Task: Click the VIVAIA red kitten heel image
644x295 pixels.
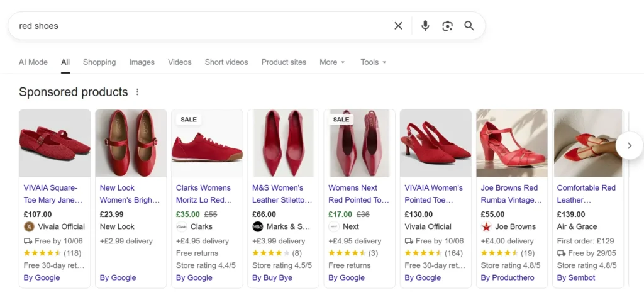Action: [436, 143]
